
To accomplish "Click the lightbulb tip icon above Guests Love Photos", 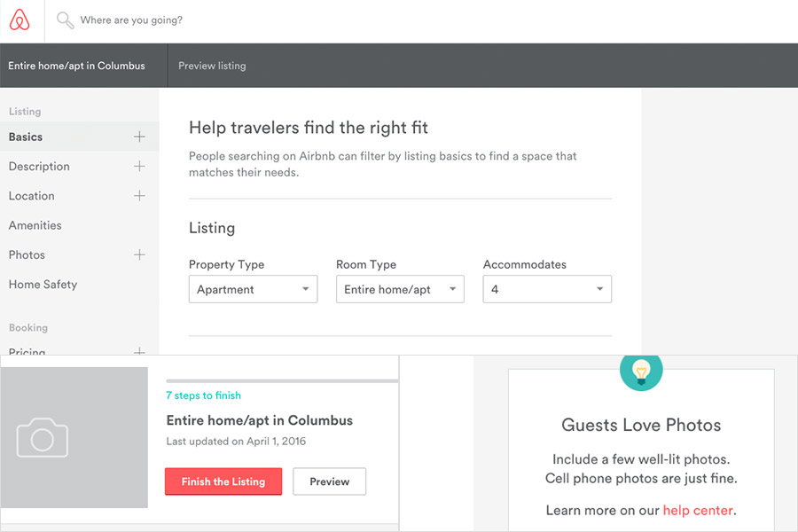I will (641, 372).
